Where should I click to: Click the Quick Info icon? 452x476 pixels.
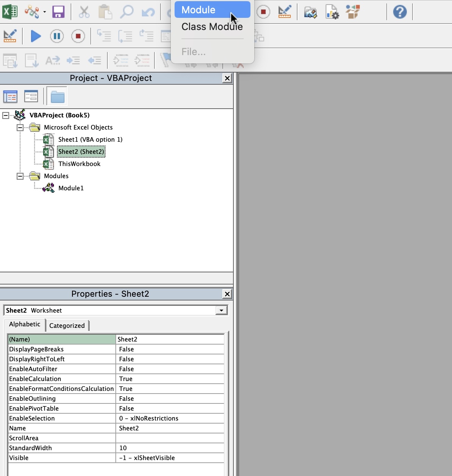click(53, 60)
